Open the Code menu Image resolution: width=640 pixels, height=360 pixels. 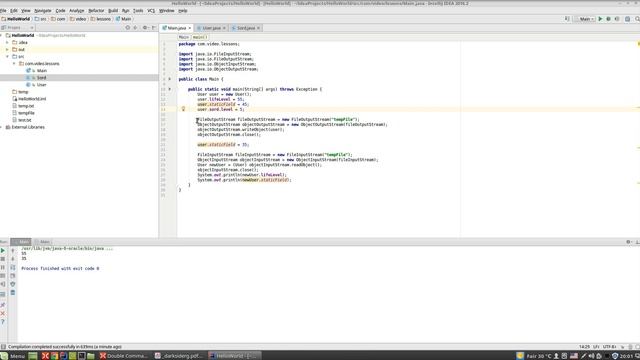click(60, 11)
